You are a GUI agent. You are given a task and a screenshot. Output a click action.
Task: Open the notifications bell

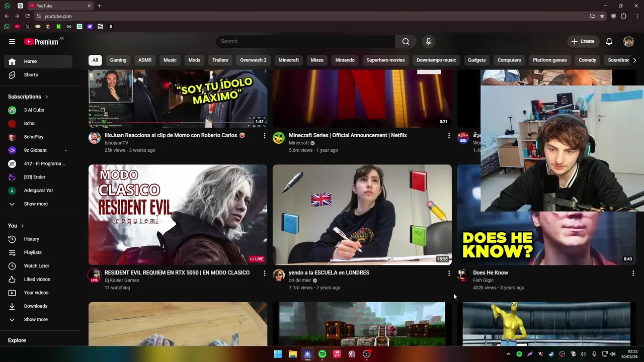pos(609,41)
